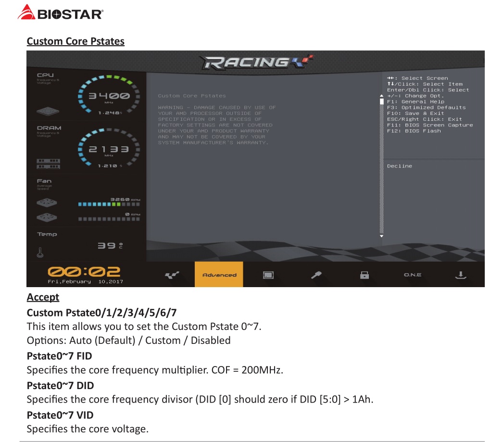Click the Custom Pstate0/1/2/3/4/5/6/7 heading
The image size is (504, 442).
tap(101, 313)
